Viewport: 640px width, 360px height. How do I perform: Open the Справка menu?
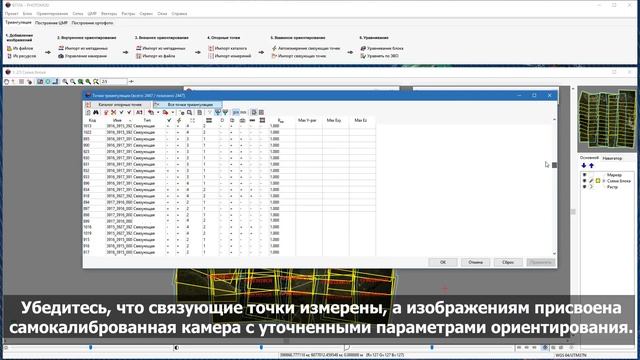[x=179, y=13]
